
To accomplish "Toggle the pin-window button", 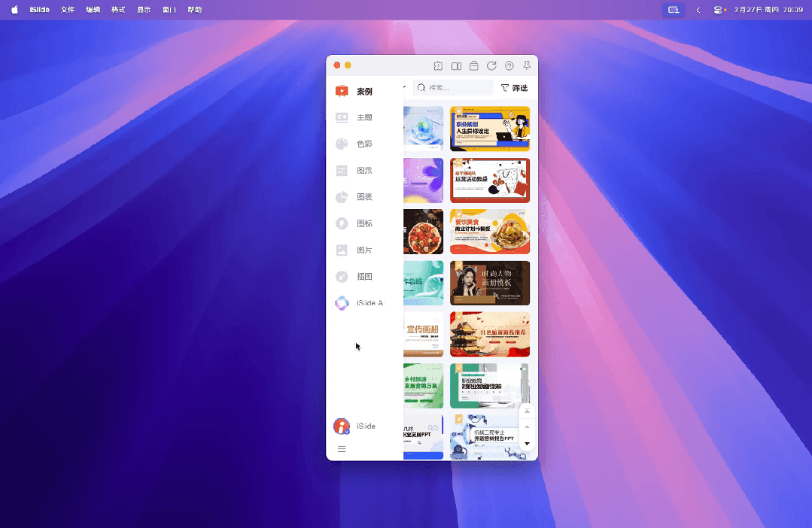I will pyautogui.click(x=526, y=65).
